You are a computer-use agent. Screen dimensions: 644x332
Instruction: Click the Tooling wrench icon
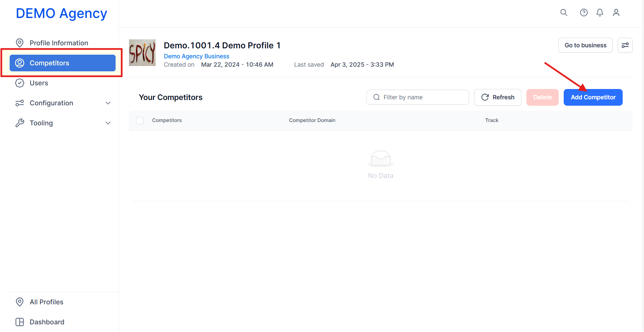20,123
